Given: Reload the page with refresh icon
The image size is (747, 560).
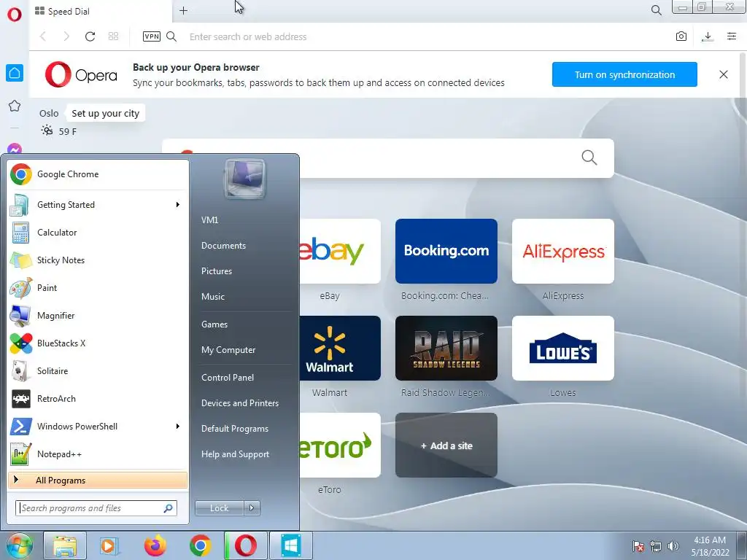Looking at the screenshot, I should (90, 36).
